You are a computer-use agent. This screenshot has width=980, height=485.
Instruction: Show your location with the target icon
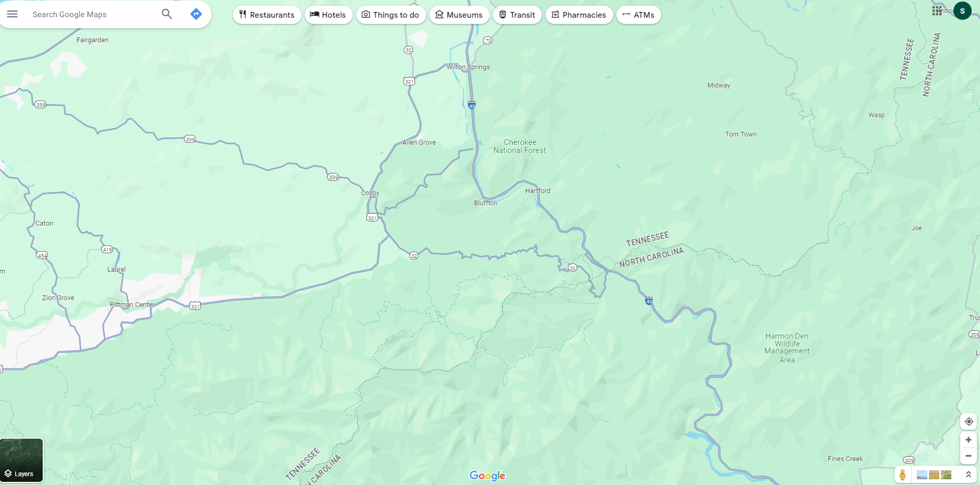click(x=969, y=421)
